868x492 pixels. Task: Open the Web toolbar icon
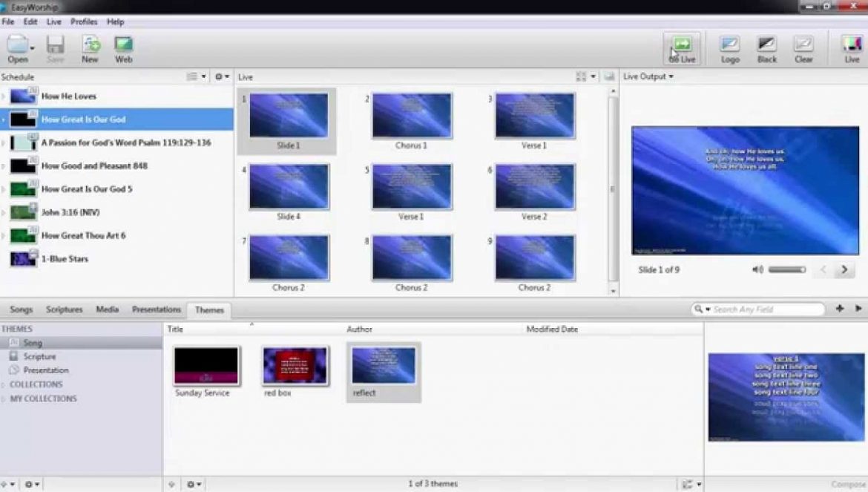click(x=123, y=45)
